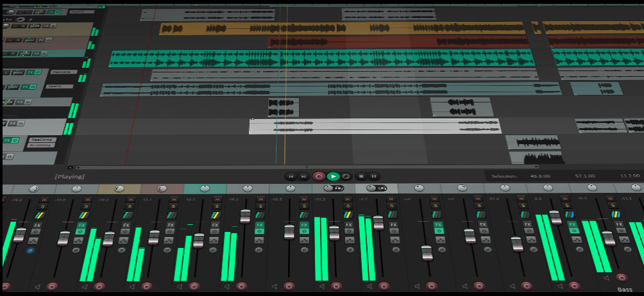This screenshot has width=644, height=296.
Task: Solo the tan-colored mixer strip
Action: click(x=130, y=206)
